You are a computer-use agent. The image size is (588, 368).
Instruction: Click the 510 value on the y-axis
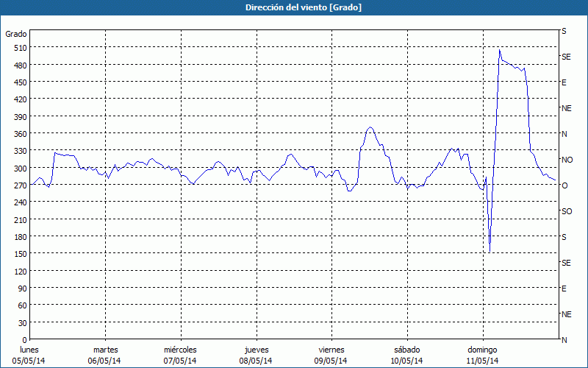tap(19, 48)
